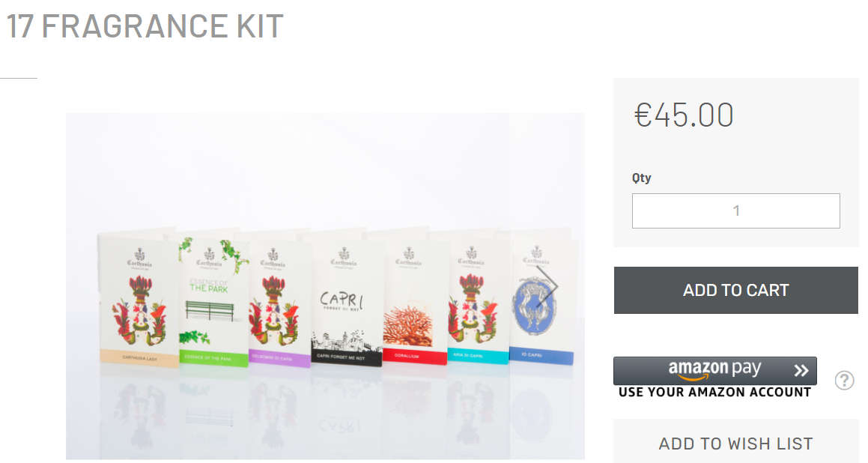Open Amazon Pay help question mark
Image resolution: width=868 pixels, height=463 pixels.
pyautogui.click(x=844, y=381)
